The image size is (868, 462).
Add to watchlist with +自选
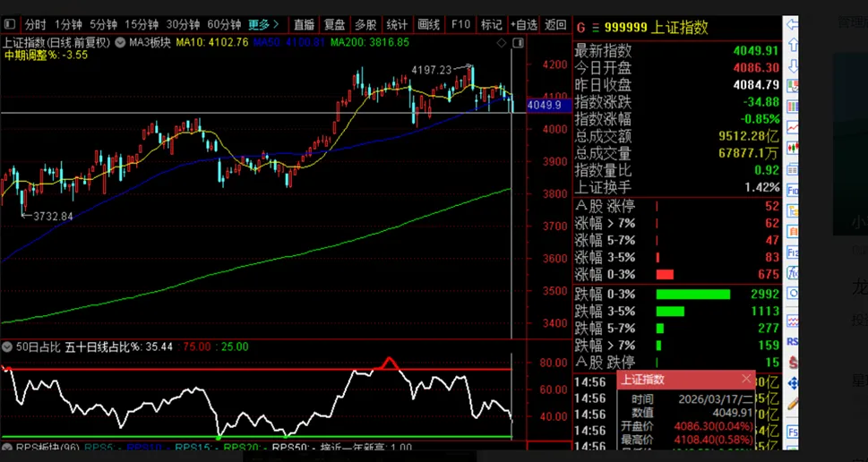pyautogui.click(x=523, y=24)
